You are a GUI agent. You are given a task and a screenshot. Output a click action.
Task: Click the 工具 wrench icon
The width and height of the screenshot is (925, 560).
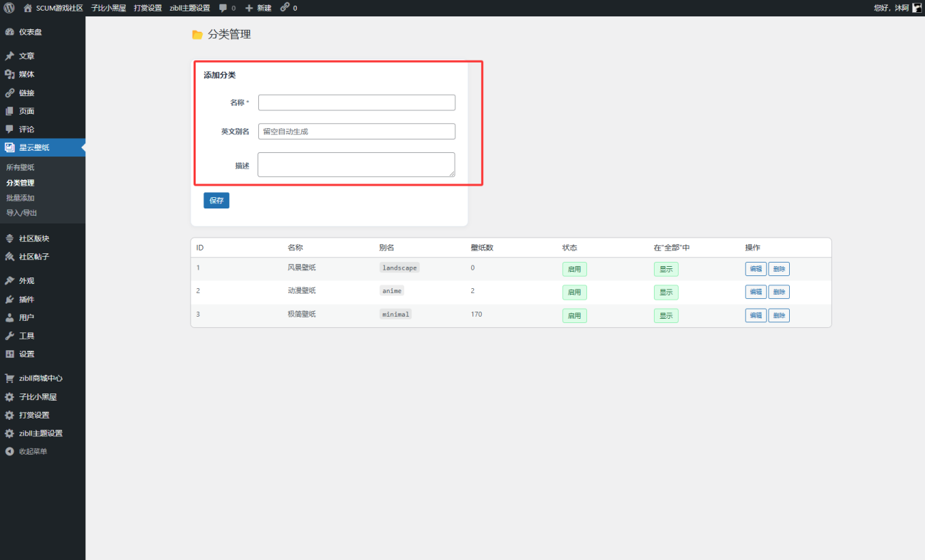[x=10, y=336]
